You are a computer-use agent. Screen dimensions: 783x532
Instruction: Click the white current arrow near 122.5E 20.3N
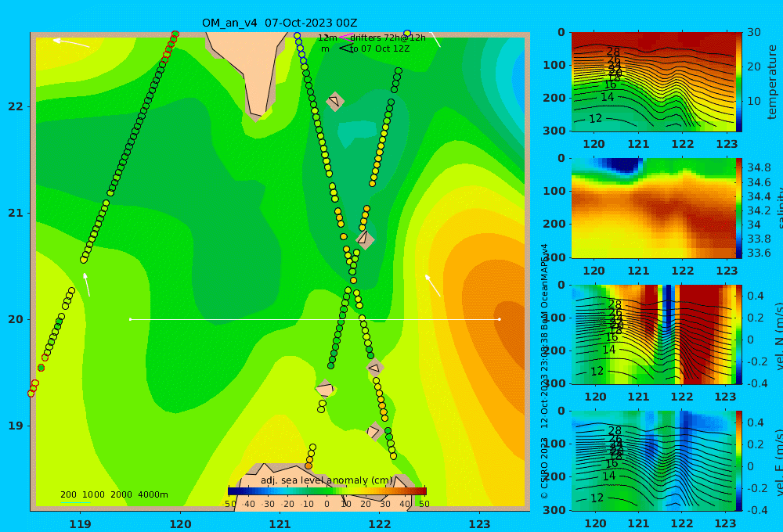tap(432, 285)
